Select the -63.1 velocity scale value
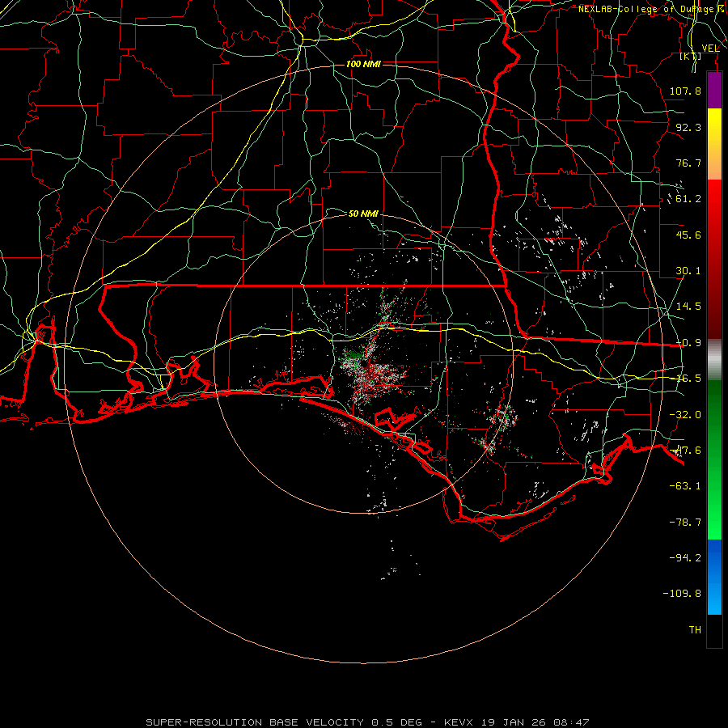The height and width of the screenshot is (728, 728). (685, 486)
